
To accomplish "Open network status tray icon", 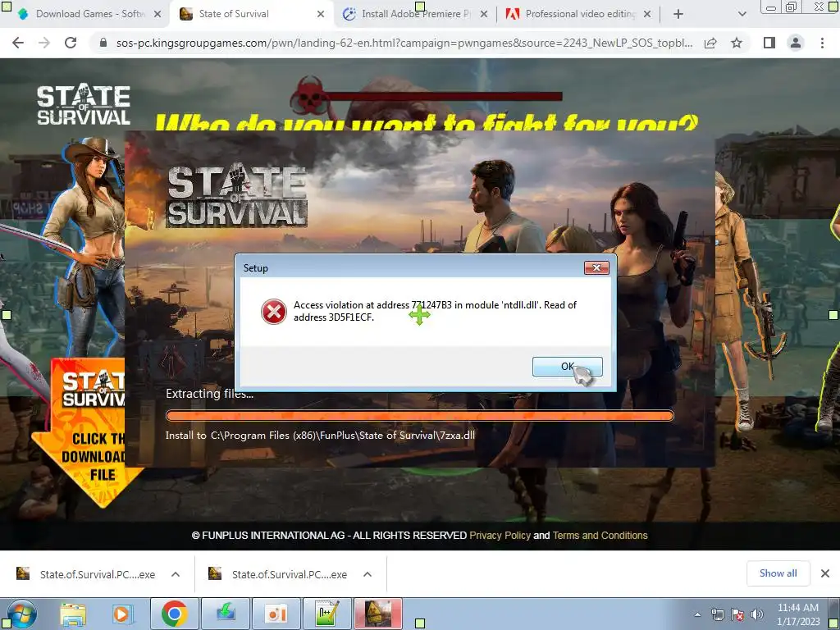I will (717, 614).
